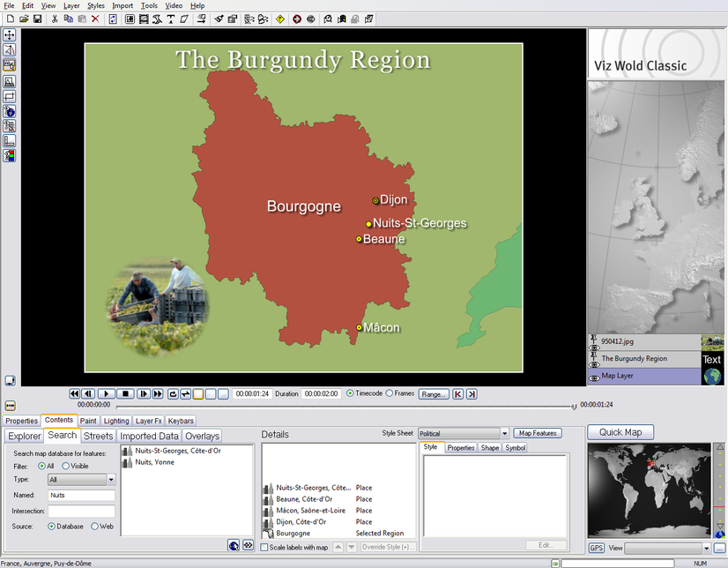The width and height of the screenshot is (728, 568).
Task: Click the red Delete X icon
Action: [95, 19]
